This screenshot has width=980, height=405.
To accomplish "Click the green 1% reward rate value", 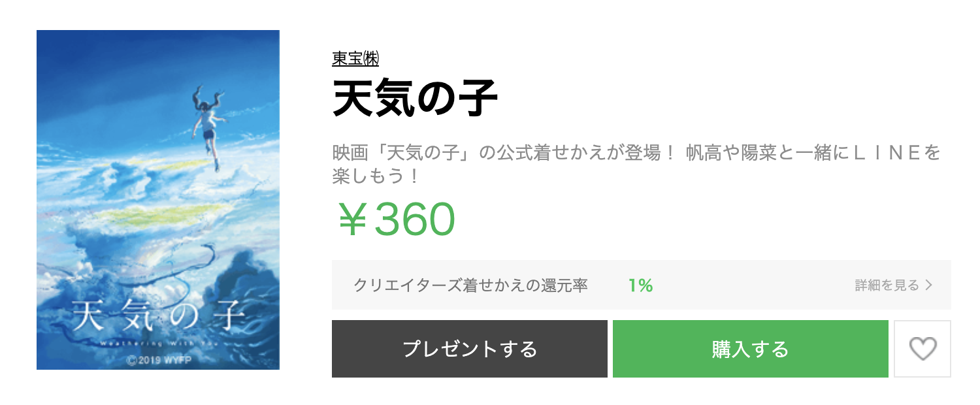I will click(641, 285).
